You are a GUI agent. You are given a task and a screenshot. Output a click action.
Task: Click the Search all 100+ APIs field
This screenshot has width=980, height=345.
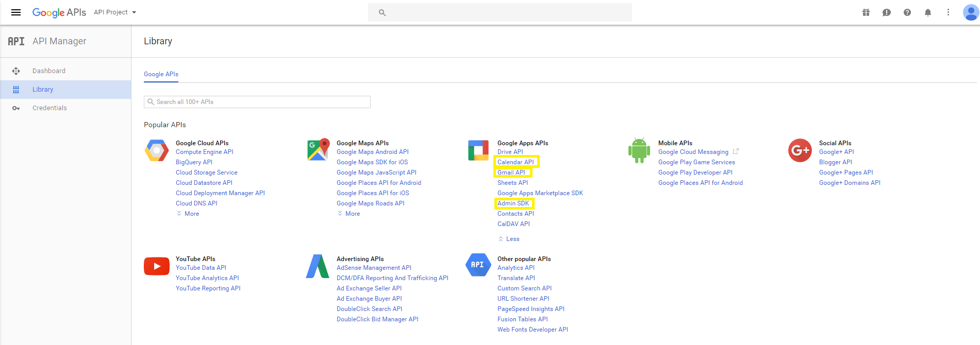pos(258,102)
